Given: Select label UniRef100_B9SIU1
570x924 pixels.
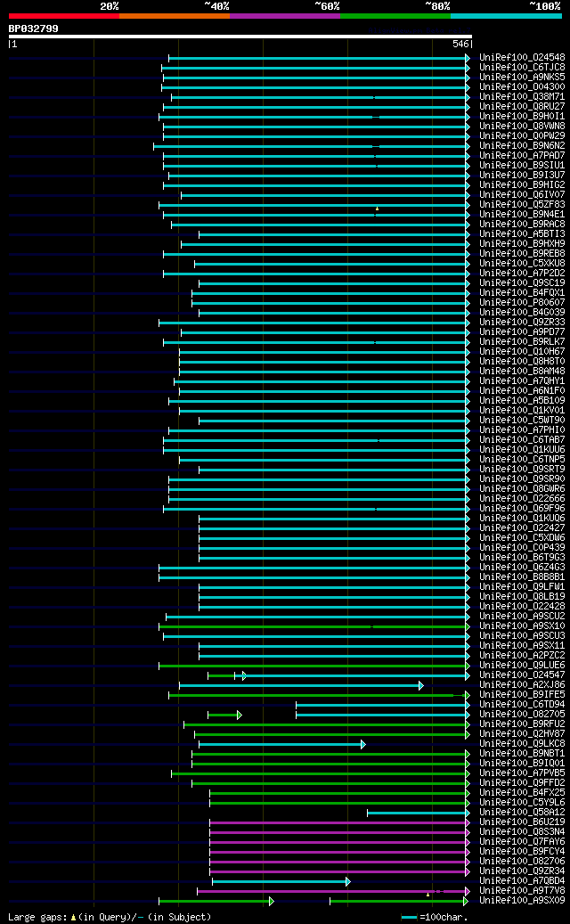Looking at the screenshot, I should point(522,166).
